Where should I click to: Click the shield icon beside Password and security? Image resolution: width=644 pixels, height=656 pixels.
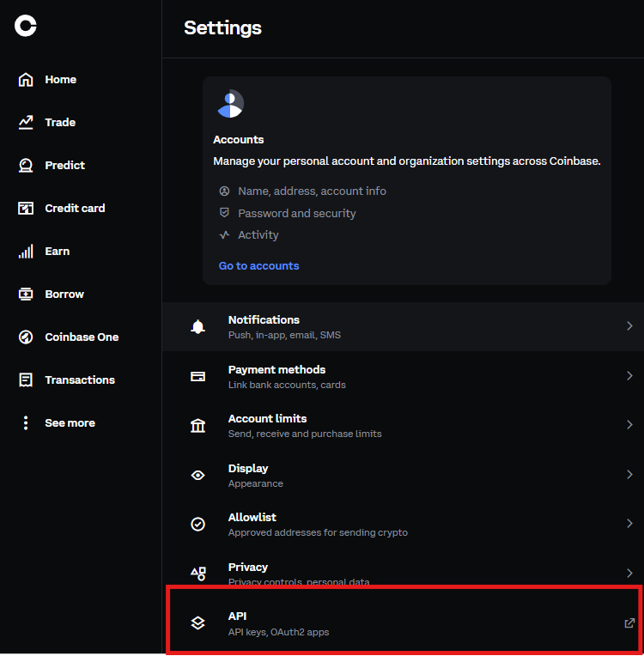click(224, 213)
